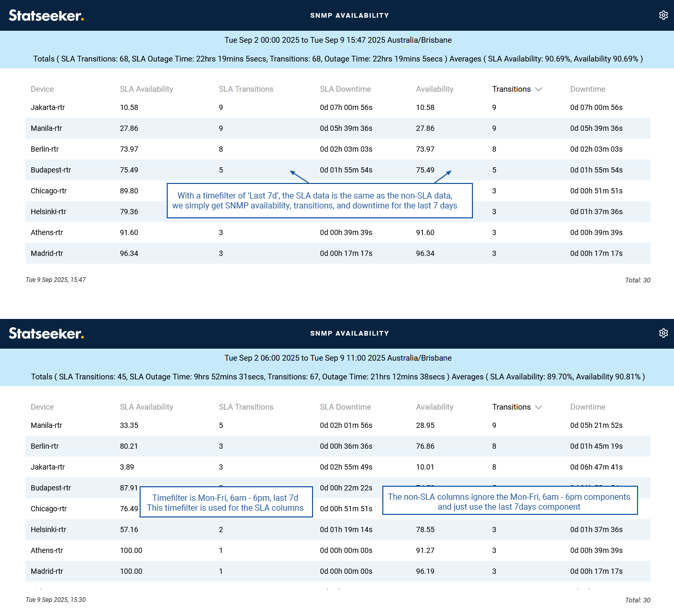Sort bottom table by Downtime column
This screenshot has height=616, width=674.
[588, 407]
